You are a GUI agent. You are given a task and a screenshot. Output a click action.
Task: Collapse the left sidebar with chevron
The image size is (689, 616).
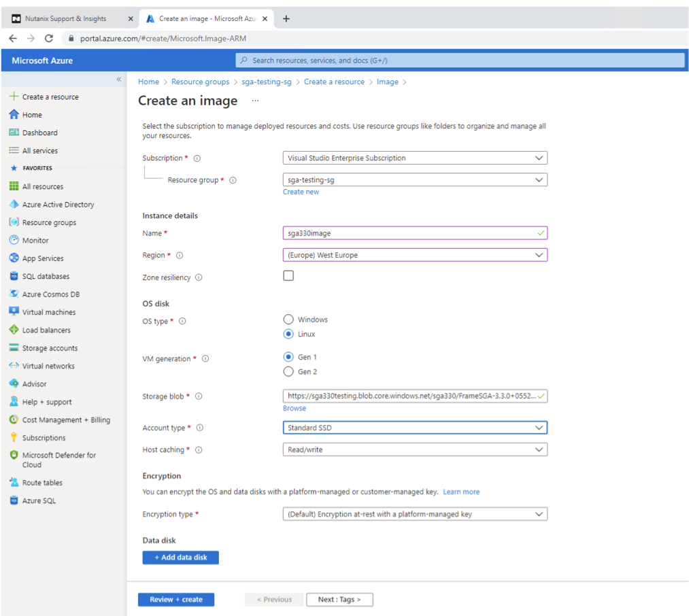click(x=119, y=80)
